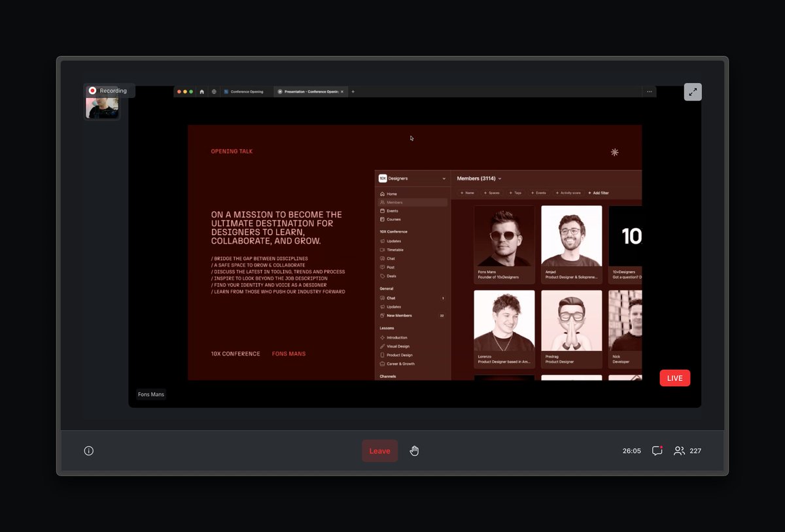Click the OPENING TALK slide heading
Viewport: 785px width, 532px height.
tap(232, 152)
